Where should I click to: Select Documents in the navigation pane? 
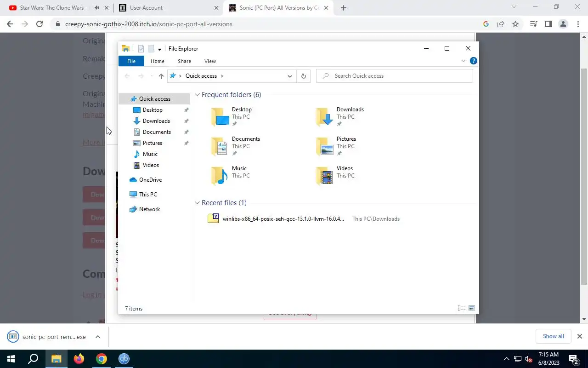click(157, 132)
